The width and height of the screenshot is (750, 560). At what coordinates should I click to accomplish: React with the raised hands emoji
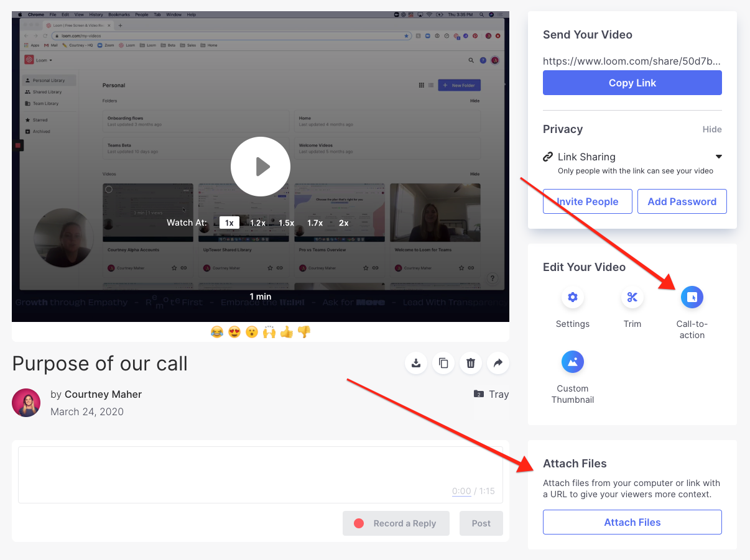tap(269, 332)
